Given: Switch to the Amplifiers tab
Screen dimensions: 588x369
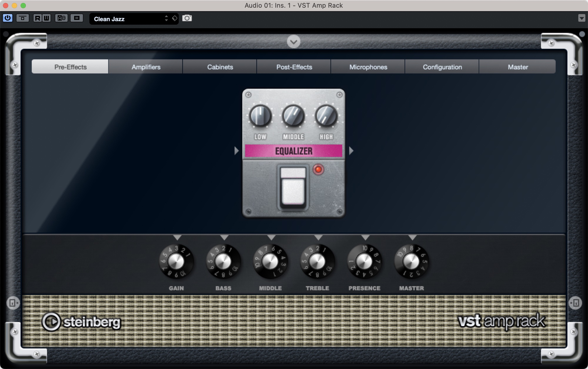Looking at the screenshot, I should 146,67.
